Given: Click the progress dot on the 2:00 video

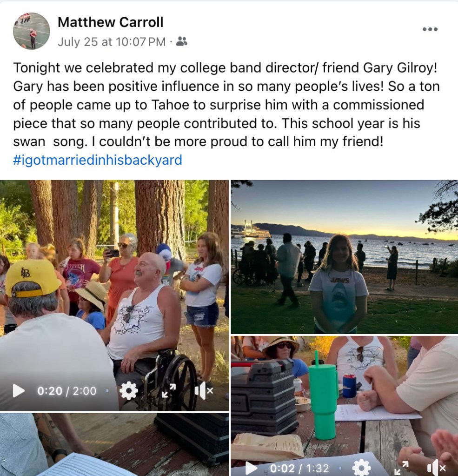Looking at the screenshot, I should pyautogui.click(x=107, y=391).
